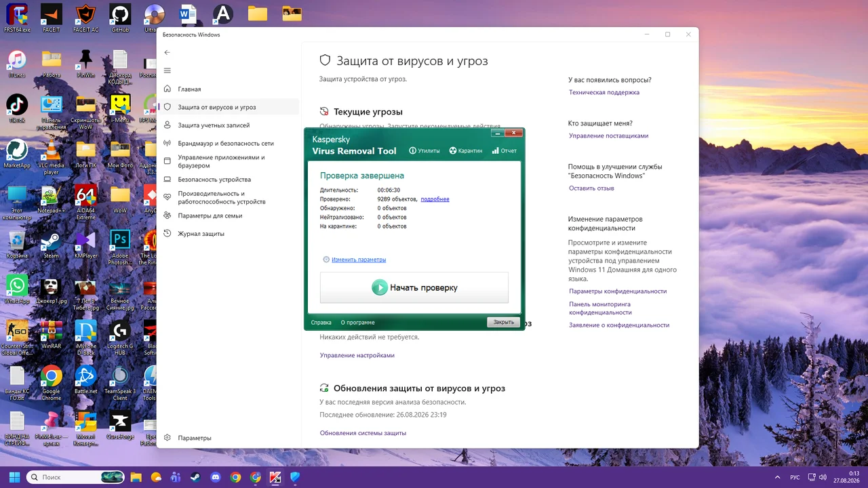Select the KMPlayer desktop icon
Image resolution: width=868 pixels, height=488 pixels.
pos(86,244)
